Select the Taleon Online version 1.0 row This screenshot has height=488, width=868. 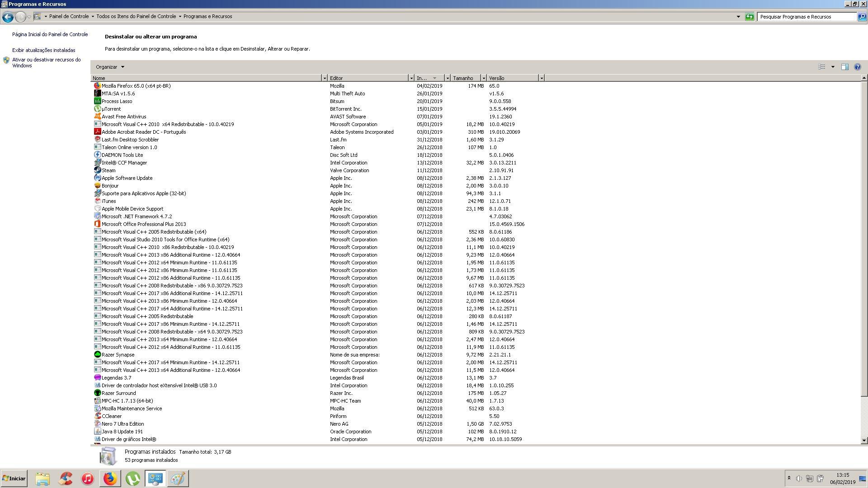[318, 147]
